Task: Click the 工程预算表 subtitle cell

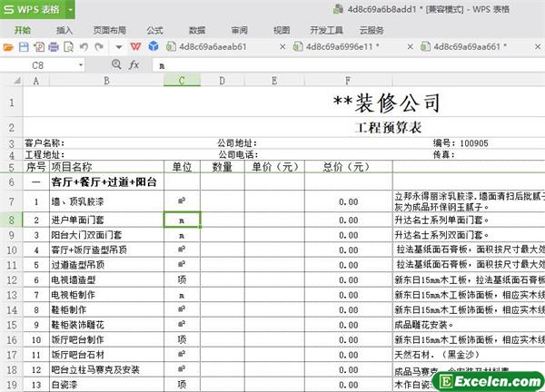Action: pos(388,128)
